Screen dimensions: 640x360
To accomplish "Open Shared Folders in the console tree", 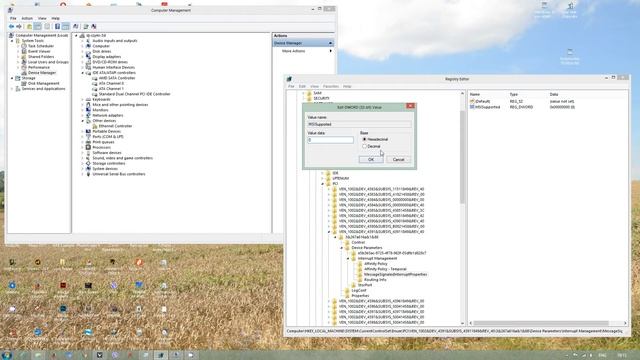I will [x=41, y=57].
